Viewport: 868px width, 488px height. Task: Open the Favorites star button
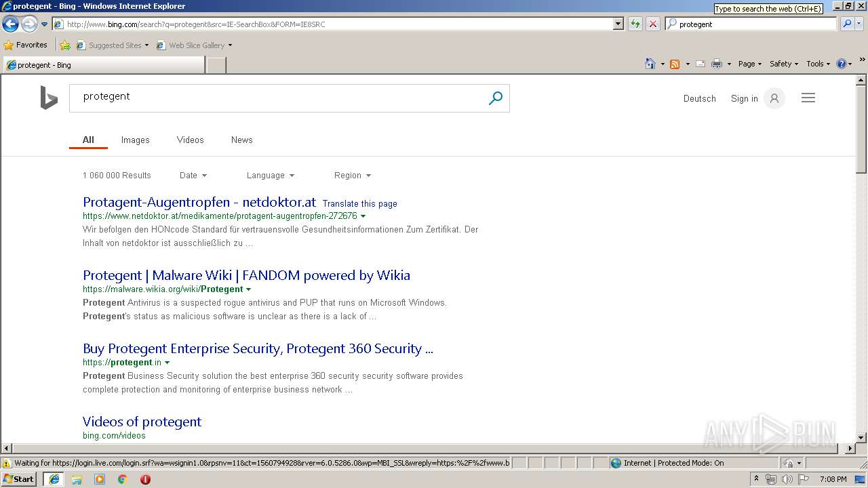[x=26, y=45]
